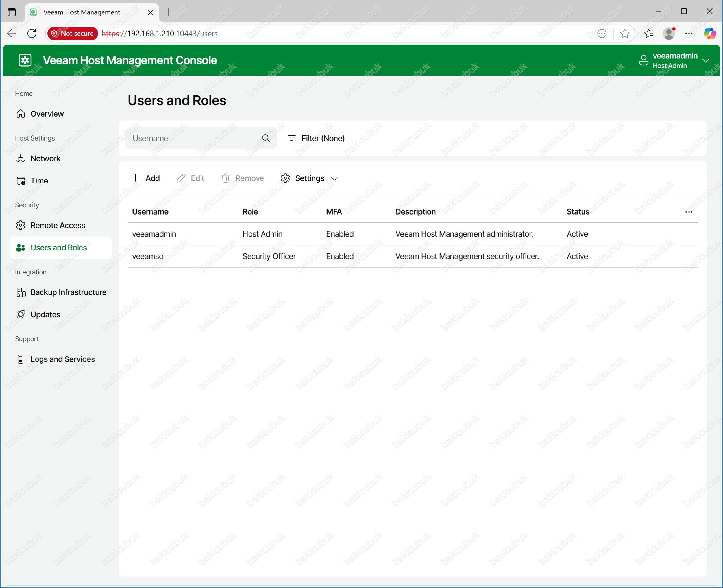
Task: Open the Network settings page
Action: pos(38,159)
